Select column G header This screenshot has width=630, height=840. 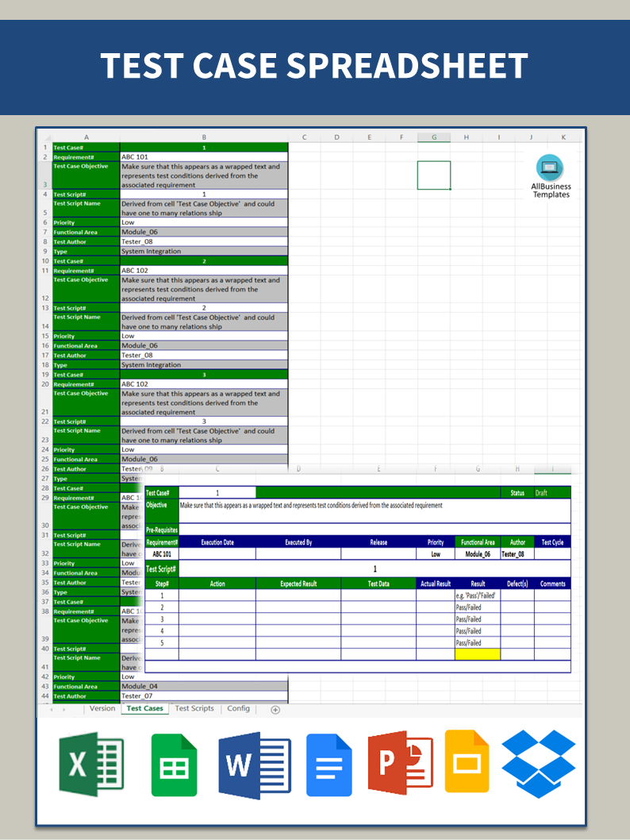point(434,137)
